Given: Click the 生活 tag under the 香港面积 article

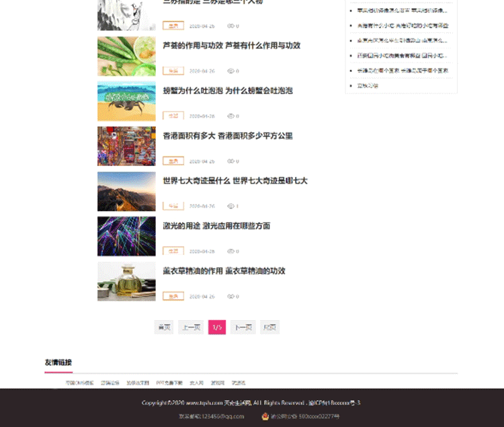Looking at the screenshot, I should (173, 161).
